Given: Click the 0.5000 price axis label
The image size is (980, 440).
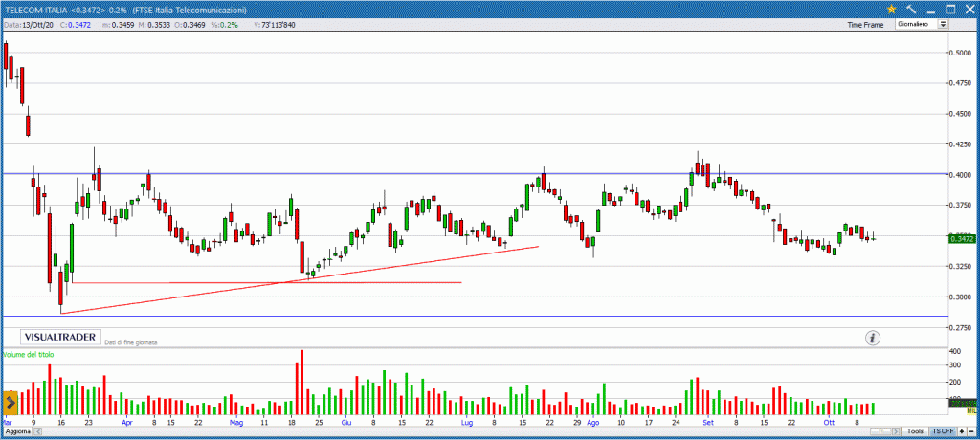Looking at the screenshot, I should (963, 54).
